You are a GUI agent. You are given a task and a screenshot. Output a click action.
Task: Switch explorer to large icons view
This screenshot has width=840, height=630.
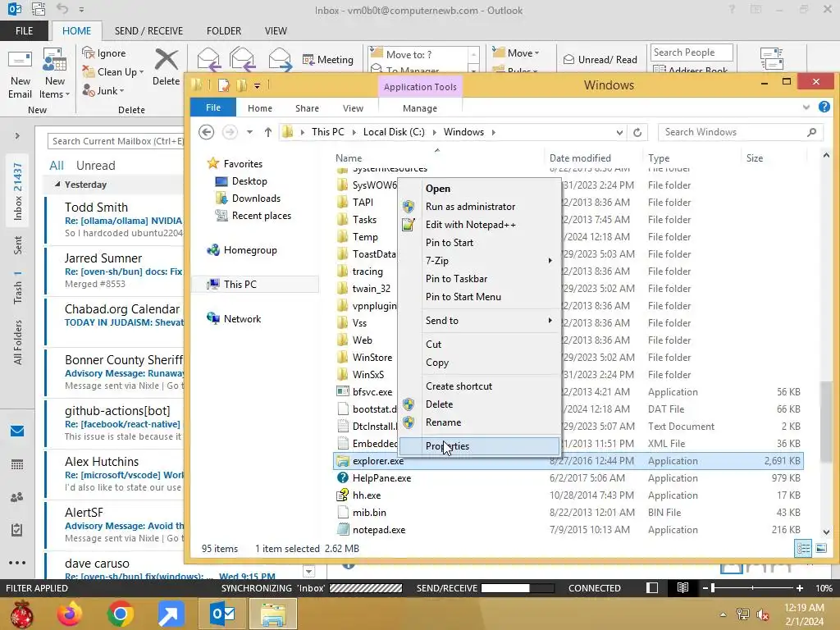[x=820, y=548]
